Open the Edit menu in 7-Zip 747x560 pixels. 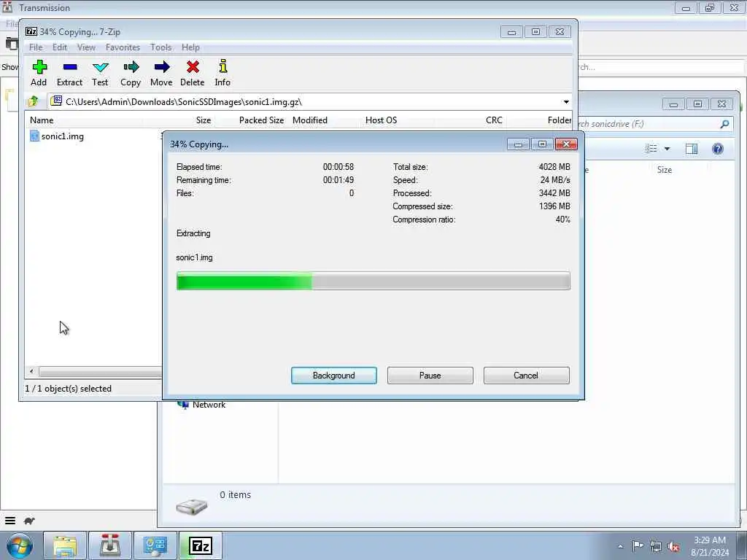(60, 47)
